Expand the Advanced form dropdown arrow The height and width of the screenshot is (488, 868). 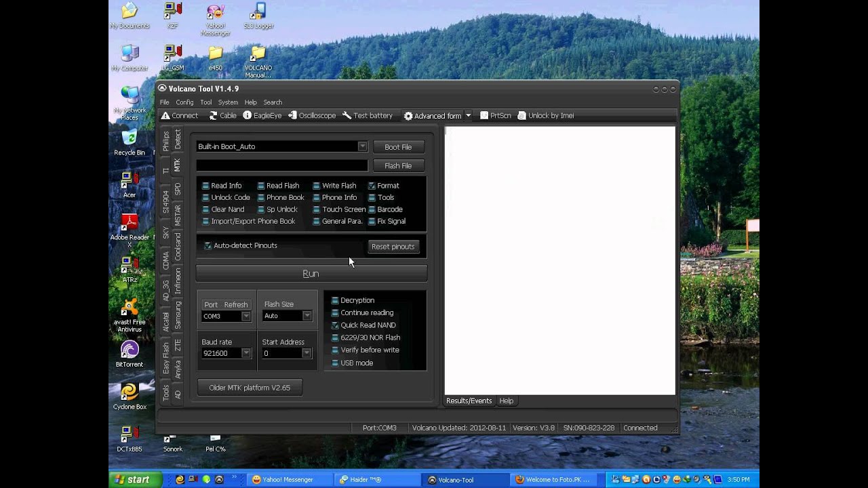point(468,116)
